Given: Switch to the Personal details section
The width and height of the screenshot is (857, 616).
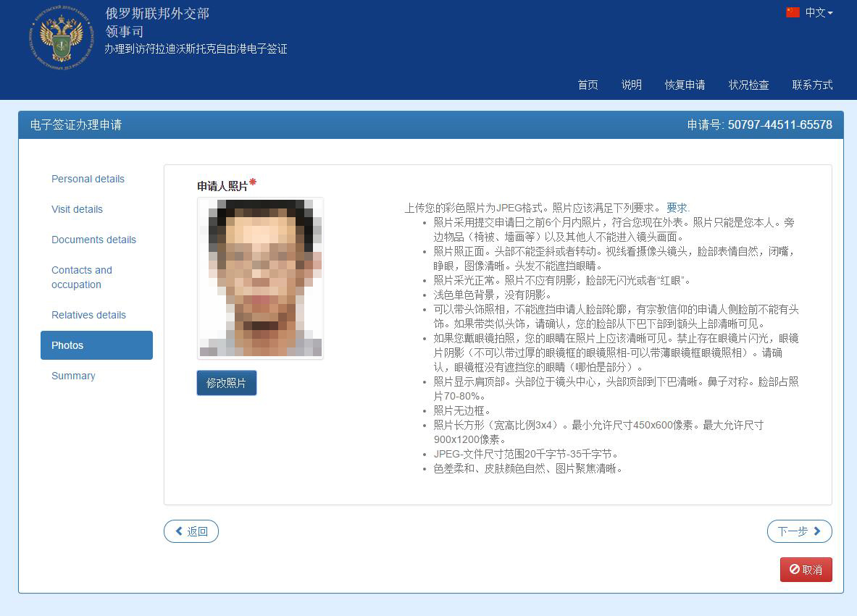Looking at the screenshot, I should click(88, 179).
